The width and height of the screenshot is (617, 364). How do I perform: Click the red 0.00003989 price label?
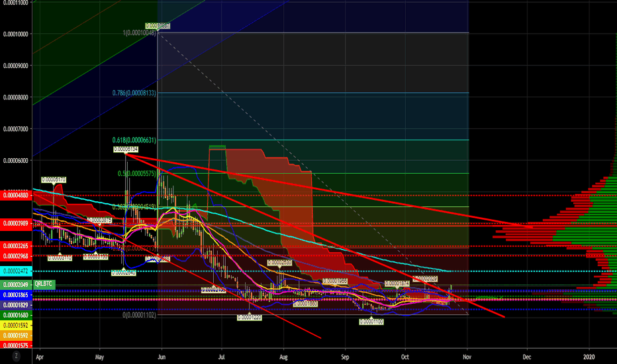(16, 223)
